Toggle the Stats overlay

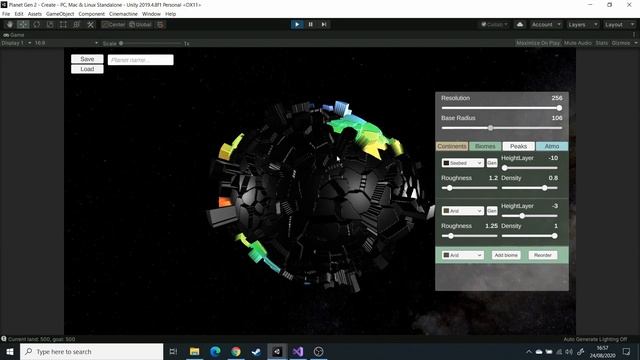point(602,43)
